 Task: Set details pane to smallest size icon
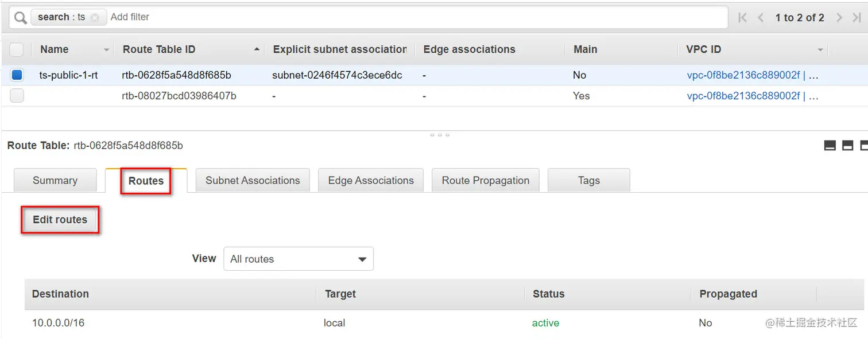tap(830, 146)
